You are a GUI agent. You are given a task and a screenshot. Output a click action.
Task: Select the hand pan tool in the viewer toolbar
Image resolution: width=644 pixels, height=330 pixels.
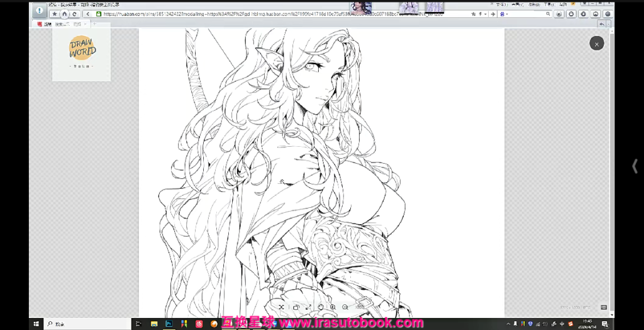tap(321, 307)
